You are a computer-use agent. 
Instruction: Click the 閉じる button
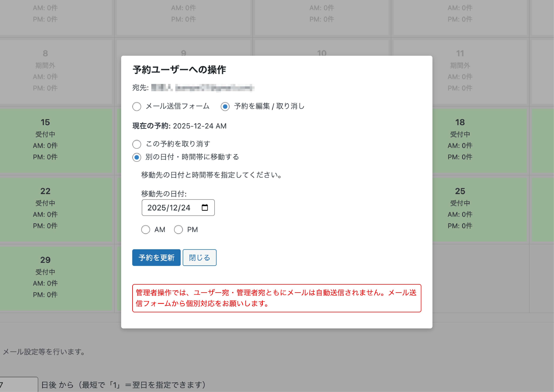pyautogui.click(x=199, y=258)
